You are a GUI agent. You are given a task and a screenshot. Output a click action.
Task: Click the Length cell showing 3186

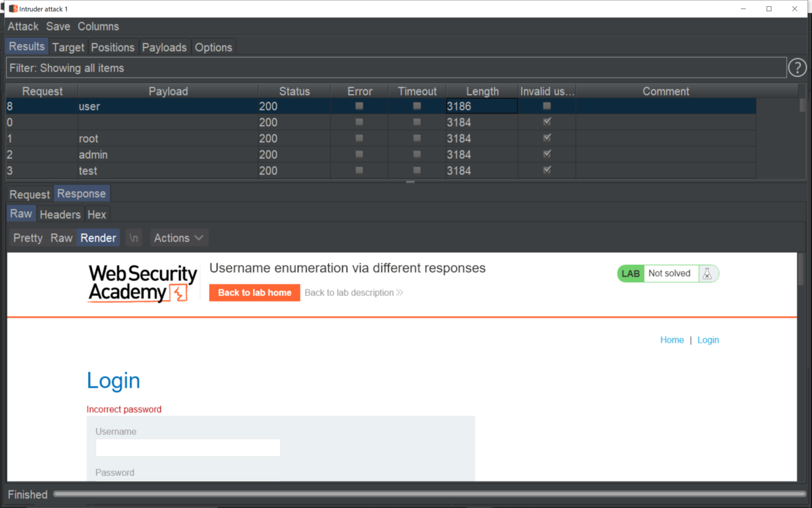[x=482, y=106]
